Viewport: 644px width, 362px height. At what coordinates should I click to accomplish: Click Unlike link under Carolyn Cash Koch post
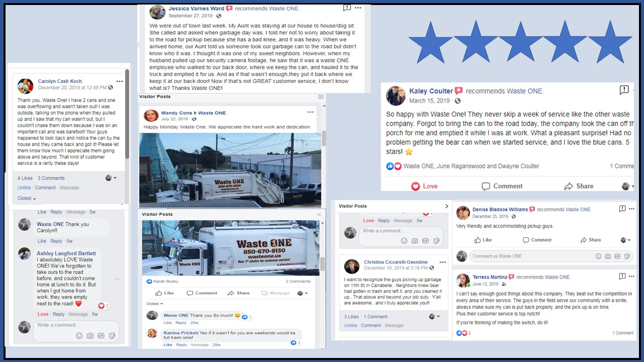(24, 188)
